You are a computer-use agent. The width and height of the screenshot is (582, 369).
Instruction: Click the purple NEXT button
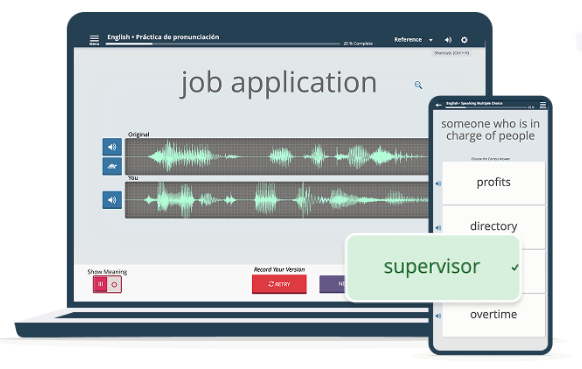tap(333, 284)
